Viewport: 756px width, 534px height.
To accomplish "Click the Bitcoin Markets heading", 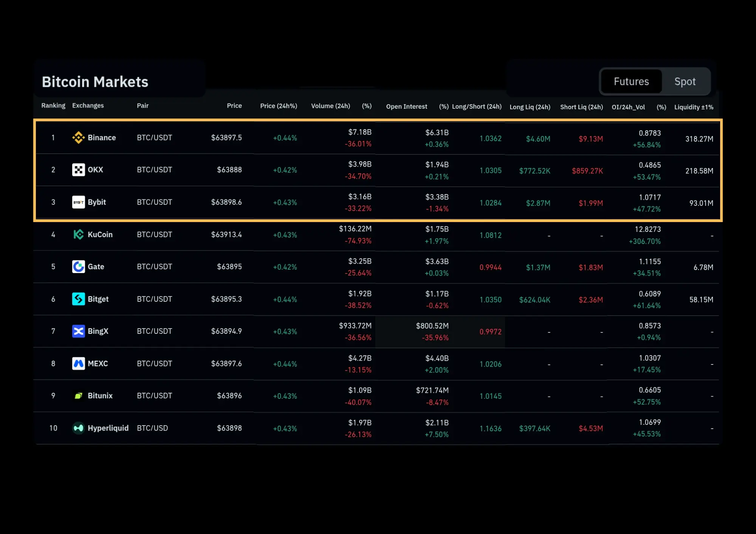I will coord(95,82).
